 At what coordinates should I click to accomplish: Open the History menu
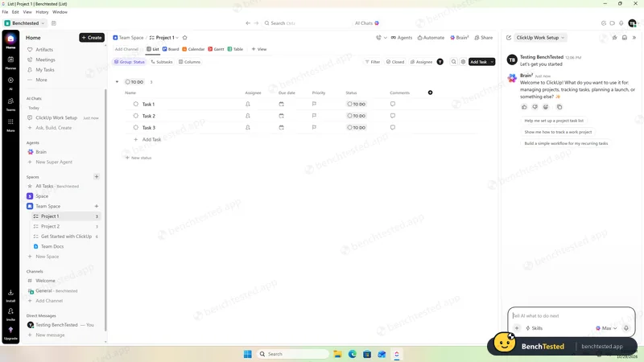coord(42,12)
